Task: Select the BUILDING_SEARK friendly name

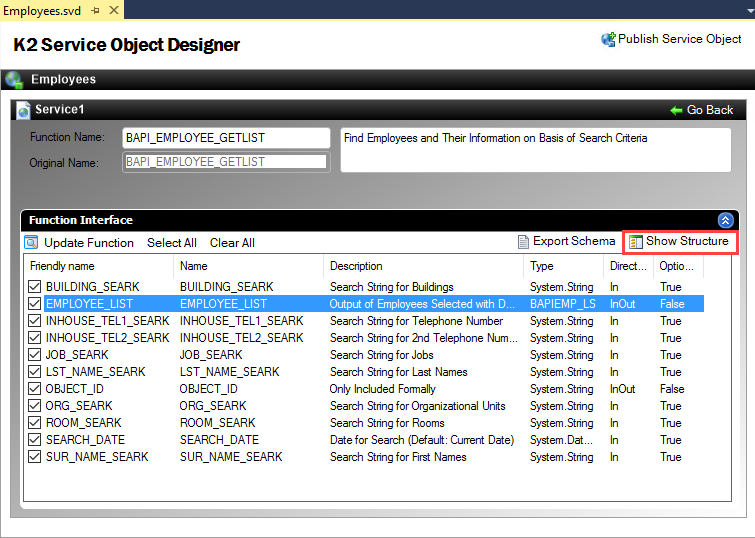Action: click(x=92, y=287)
